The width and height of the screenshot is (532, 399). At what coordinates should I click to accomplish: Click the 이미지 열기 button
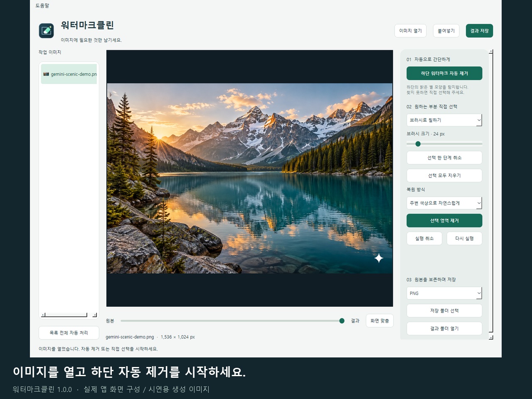[x=410, y=31]
